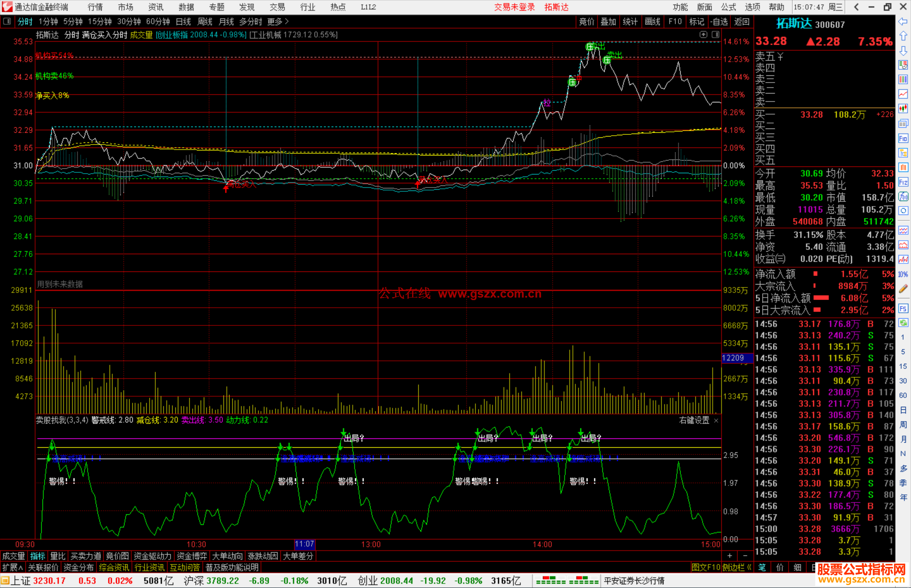Switch to the 60分钟 period
The width and height of the screenshot is (911, 588).
(x=158, y=21)
